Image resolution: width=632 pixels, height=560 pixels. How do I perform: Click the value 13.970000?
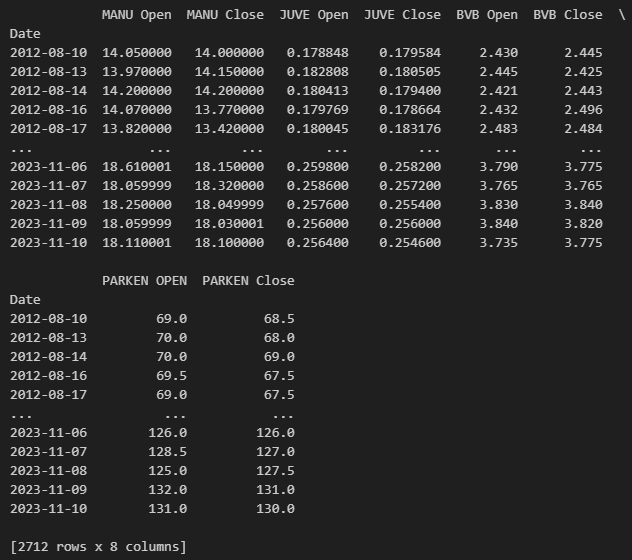coord(137,72)
